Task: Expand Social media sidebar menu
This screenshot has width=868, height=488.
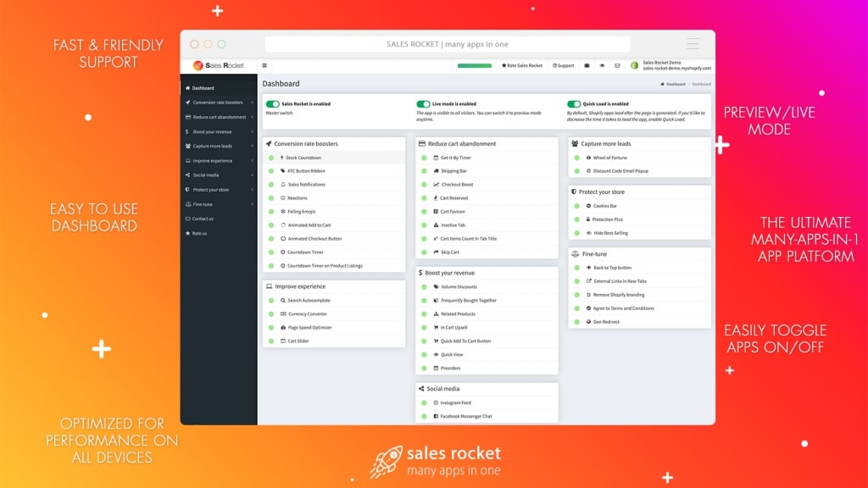Action: 219,175
